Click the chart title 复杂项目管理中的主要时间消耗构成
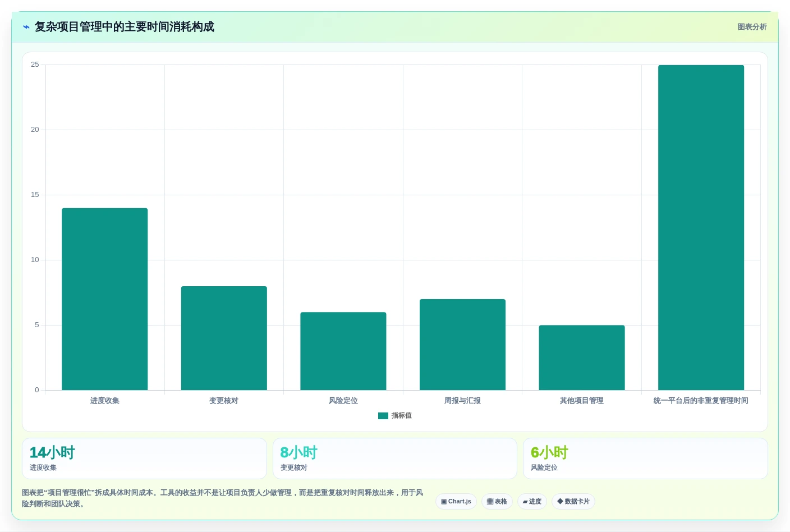Screen dimensions: 790x532 (125, 27)
